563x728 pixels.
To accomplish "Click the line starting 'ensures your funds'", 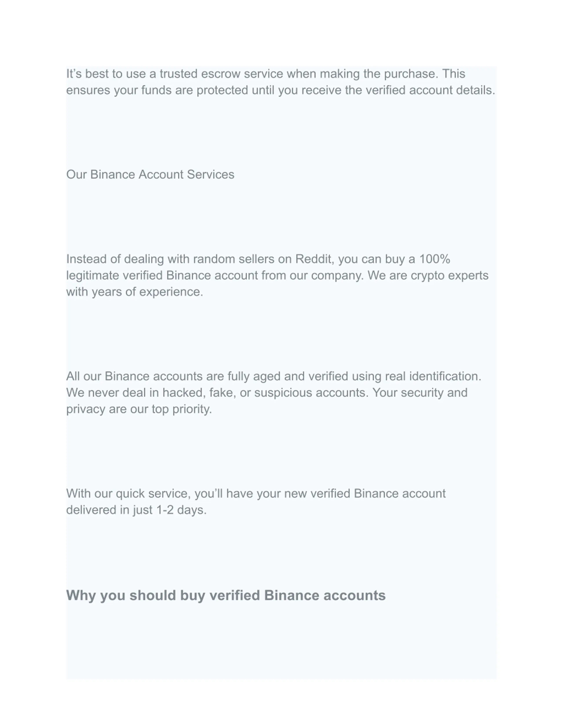I will tap(280, 90).
